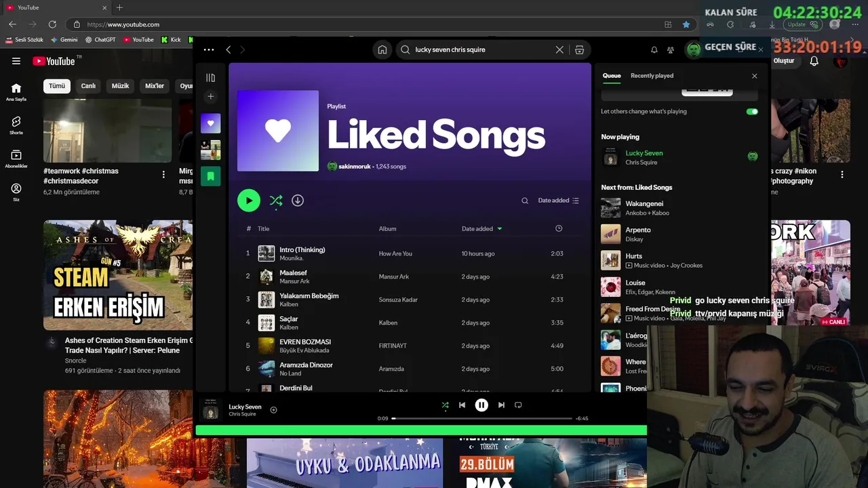The image size is (868, 488).
Task: Select YouTube Canlı filter chip
Action: pyautogui.click(x=89, y=86)
